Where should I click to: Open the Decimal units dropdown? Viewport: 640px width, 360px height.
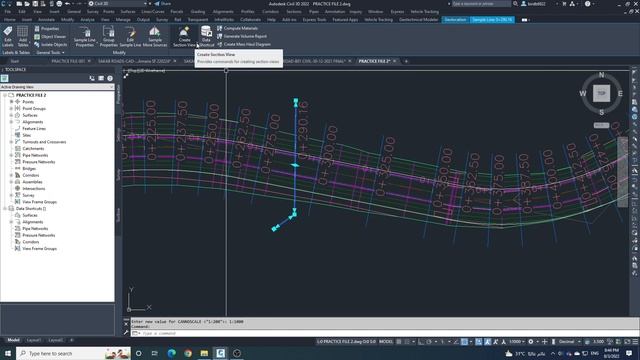click(569, 342)
